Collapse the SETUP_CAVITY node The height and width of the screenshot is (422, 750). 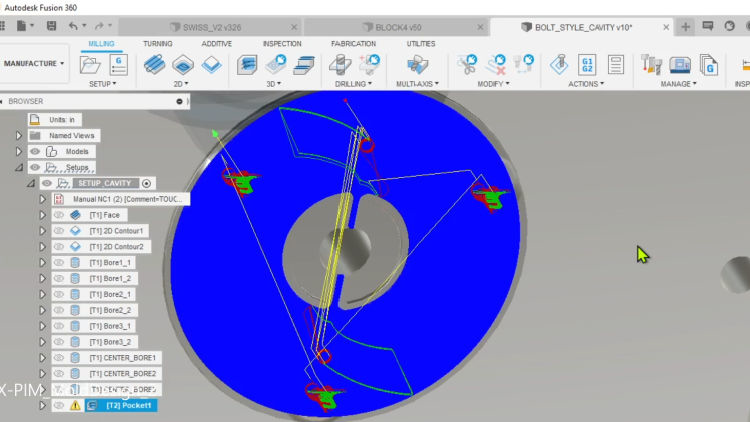[31, 183]
